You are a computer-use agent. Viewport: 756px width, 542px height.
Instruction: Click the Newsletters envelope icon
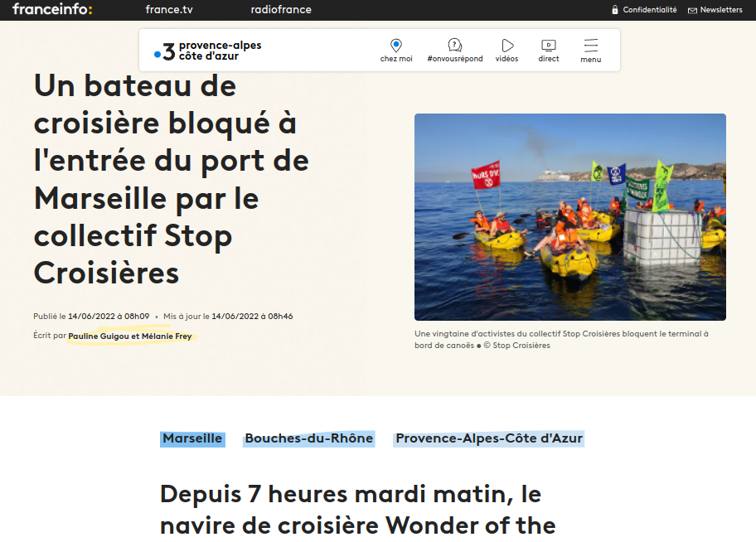692,11
